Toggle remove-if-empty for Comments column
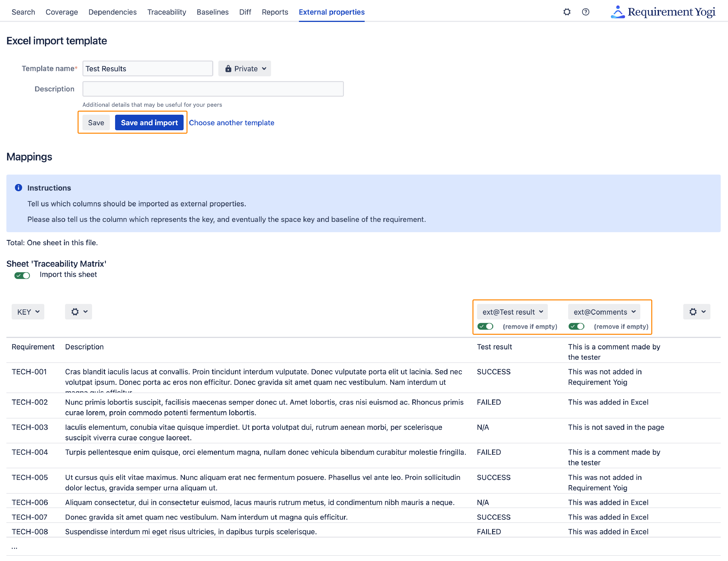The image size is (728, 561). click(576, 326)
